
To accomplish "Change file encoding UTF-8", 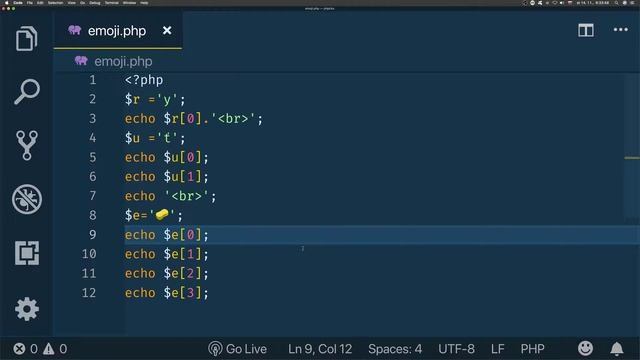I will coord(456,349).
